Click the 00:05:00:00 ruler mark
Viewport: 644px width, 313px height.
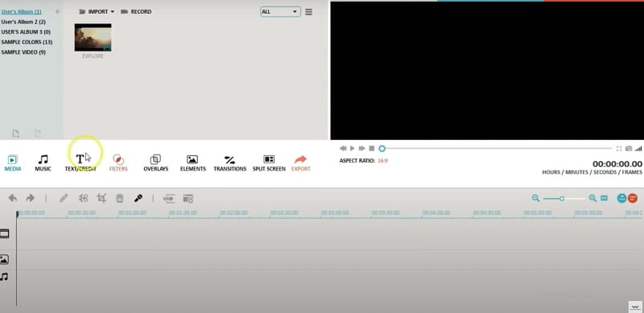pos(537,212)
